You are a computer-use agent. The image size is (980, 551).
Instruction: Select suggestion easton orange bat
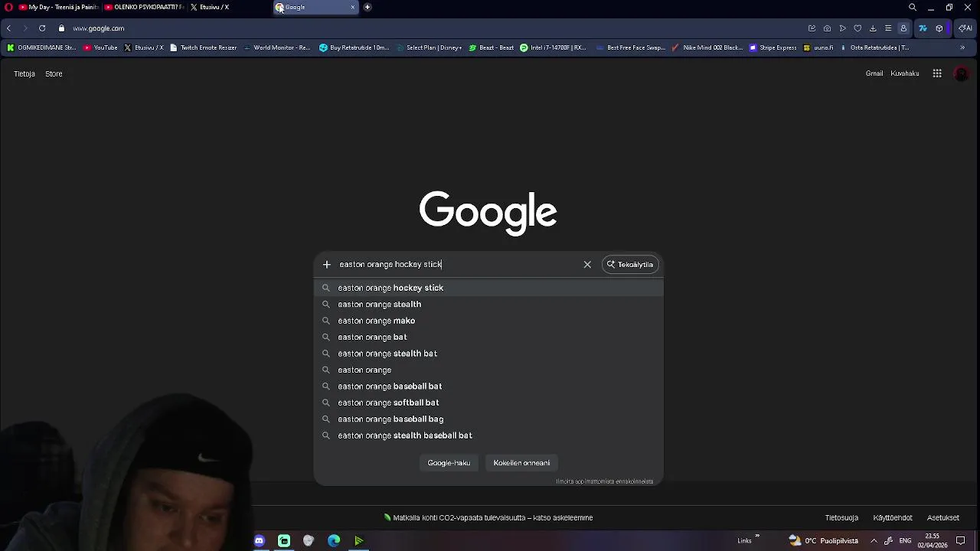488,337
